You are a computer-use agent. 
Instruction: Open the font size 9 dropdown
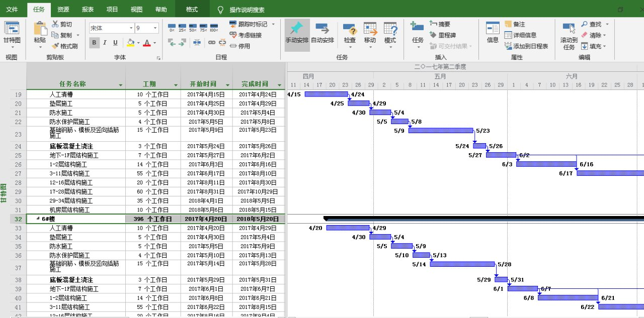[155, 28]
